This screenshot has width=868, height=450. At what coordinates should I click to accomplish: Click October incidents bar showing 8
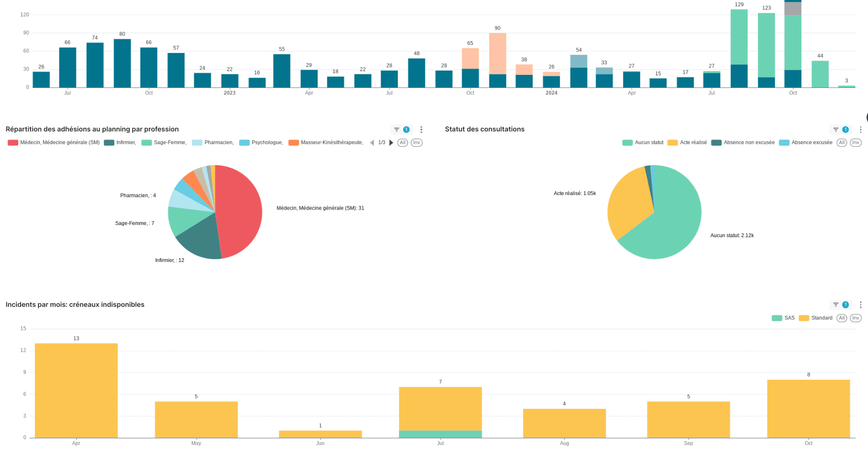point(809,409)
